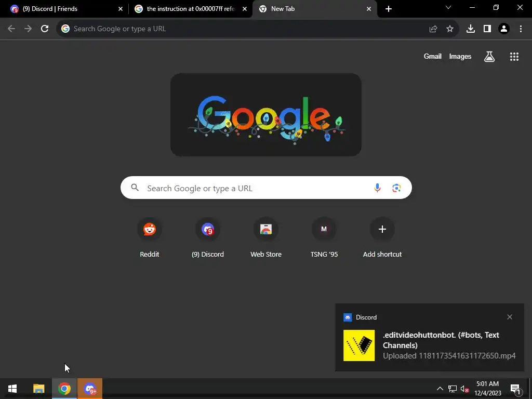
Task: Open a new browser tab
Action: pos(389,9)
